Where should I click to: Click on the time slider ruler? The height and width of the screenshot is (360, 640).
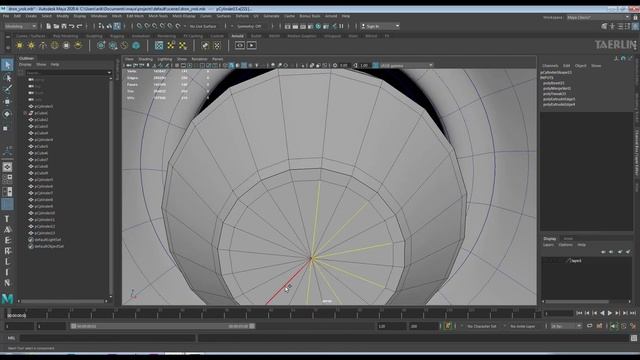pos(273,313)
